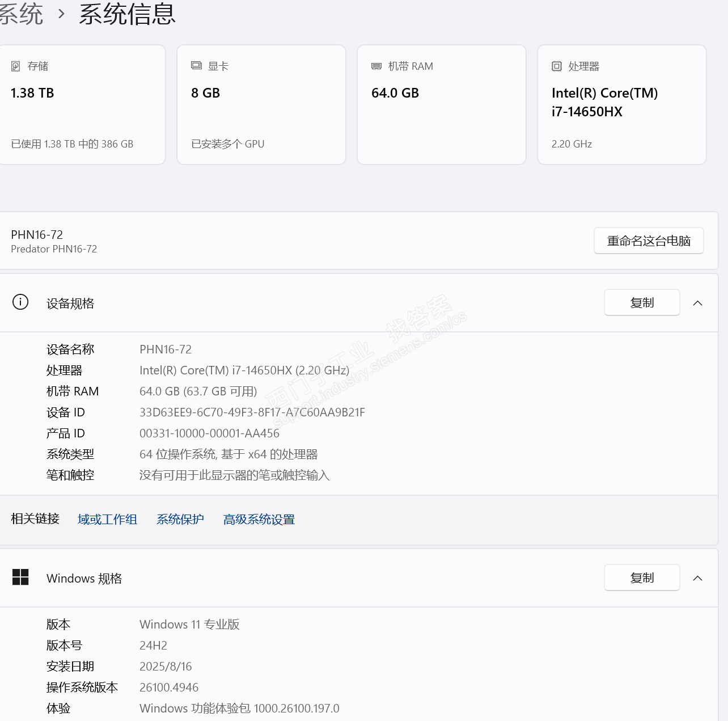Screen dimensions: 728x721
Task: Open the 域或工作组 link
Action: pos(107,519)
